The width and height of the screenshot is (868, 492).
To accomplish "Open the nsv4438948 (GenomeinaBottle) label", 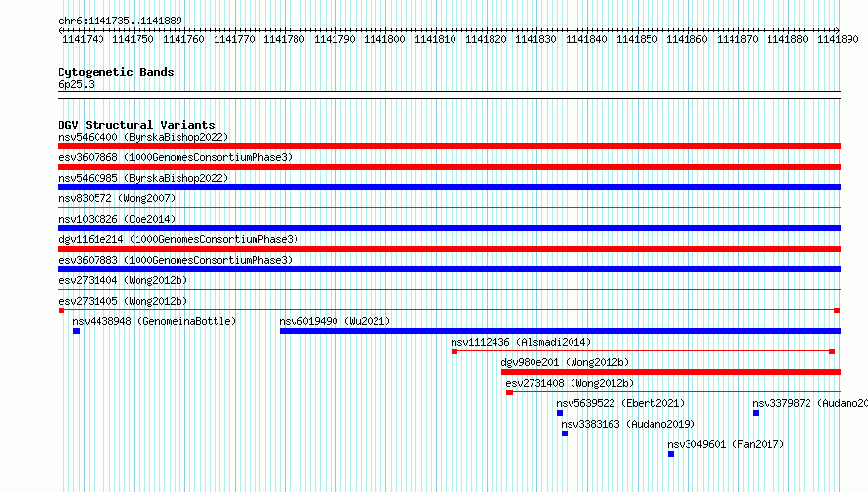I will tap(154, 321).
